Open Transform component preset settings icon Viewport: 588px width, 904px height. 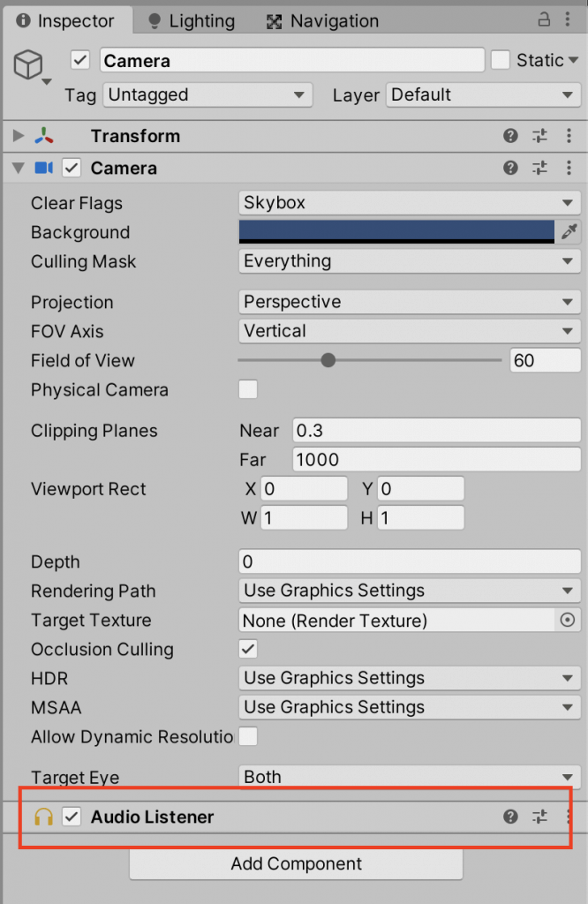coord(539,136)
